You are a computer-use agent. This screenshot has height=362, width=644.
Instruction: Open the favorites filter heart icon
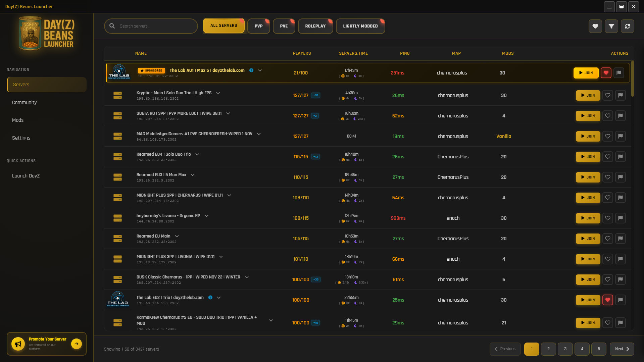[x=595, y=26]
